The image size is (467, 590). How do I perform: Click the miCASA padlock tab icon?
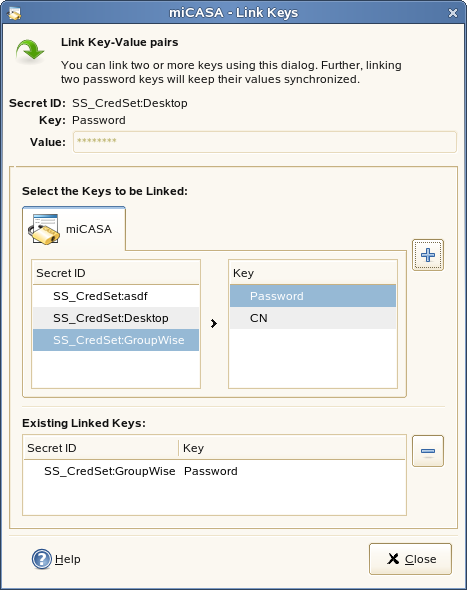point(44,229)
